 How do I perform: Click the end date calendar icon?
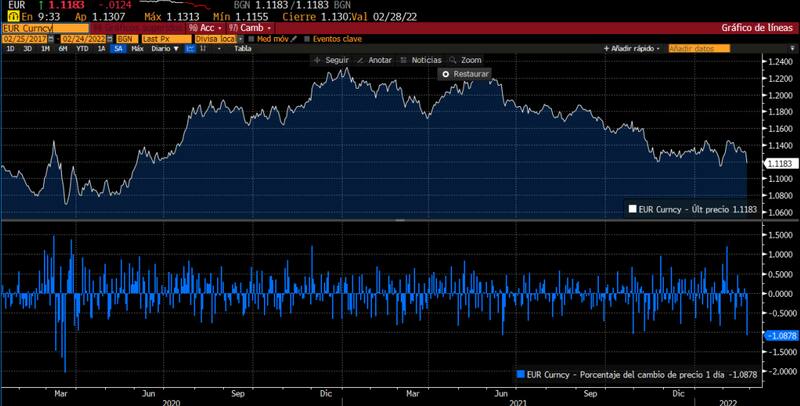coord(107,38)
